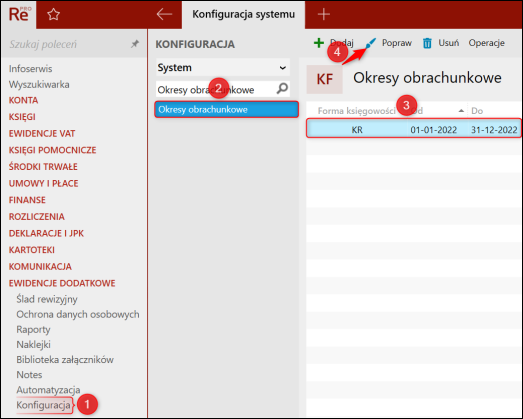Go back with the left arrow icon
The width and height of the screenshot is (523, 419).
164,14
